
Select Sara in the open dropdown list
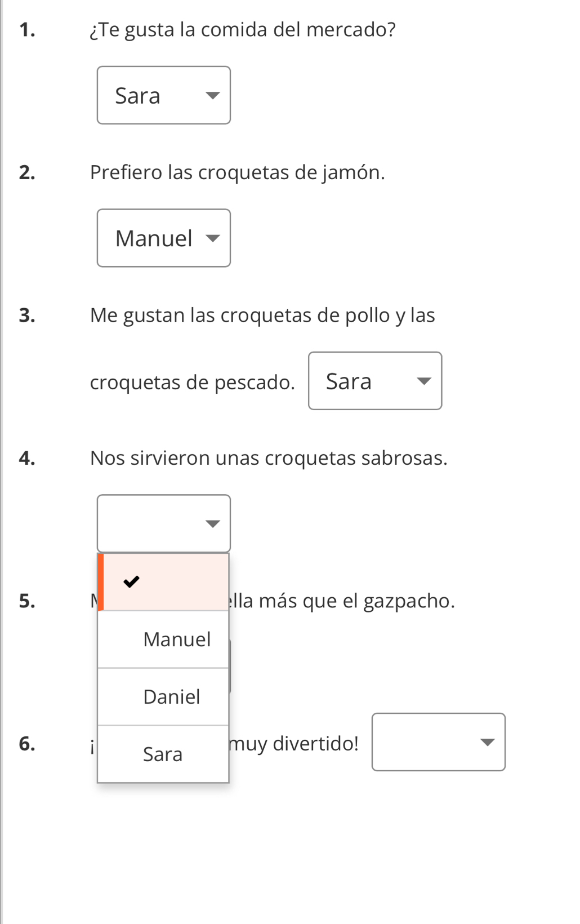(x=163, y=754)
